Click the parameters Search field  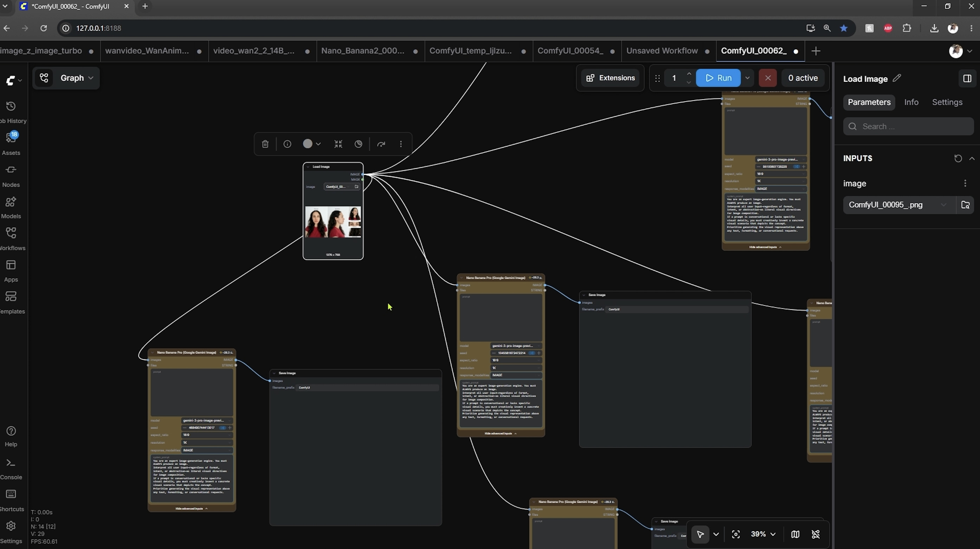click(x=908, y=126)
